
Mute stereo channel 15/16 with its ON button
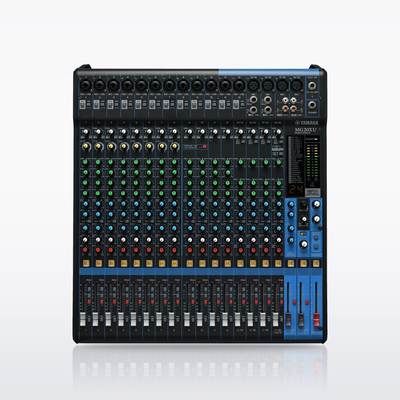253,263
